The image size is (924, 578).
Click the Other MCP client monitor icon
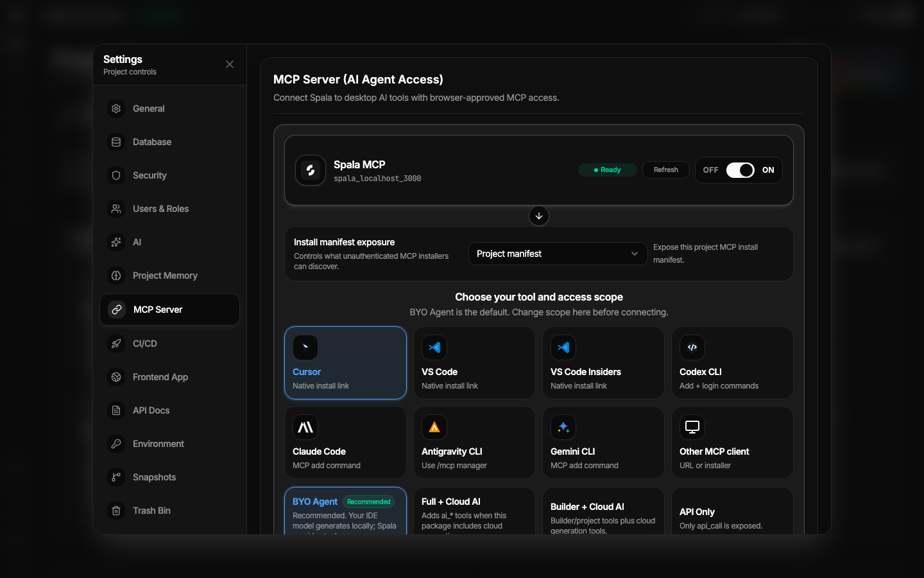tap(692, 427)
